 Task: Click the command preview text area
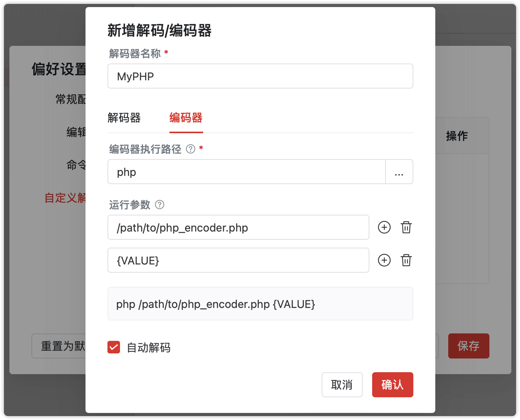pos(260,304)
